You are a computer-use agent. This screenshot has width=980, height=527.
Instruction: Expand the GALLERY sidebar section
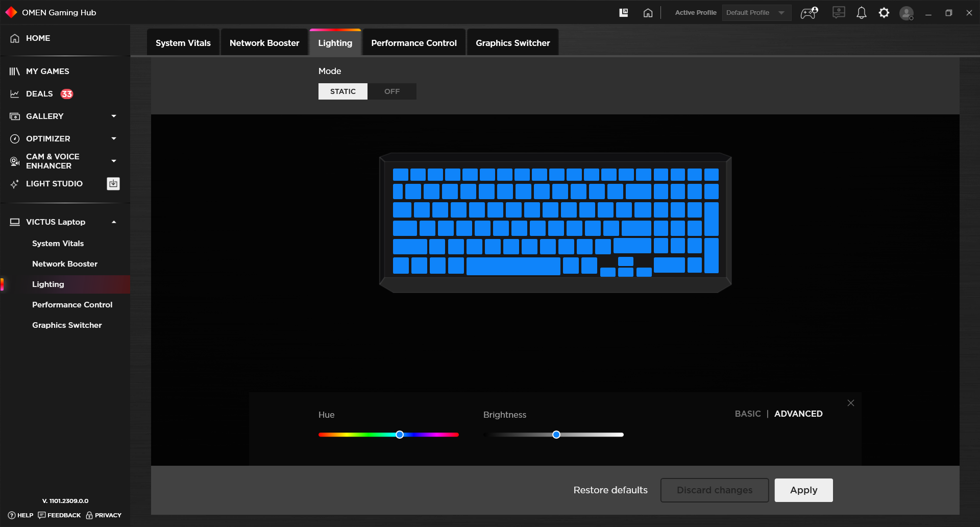click(x=113, y=116)
